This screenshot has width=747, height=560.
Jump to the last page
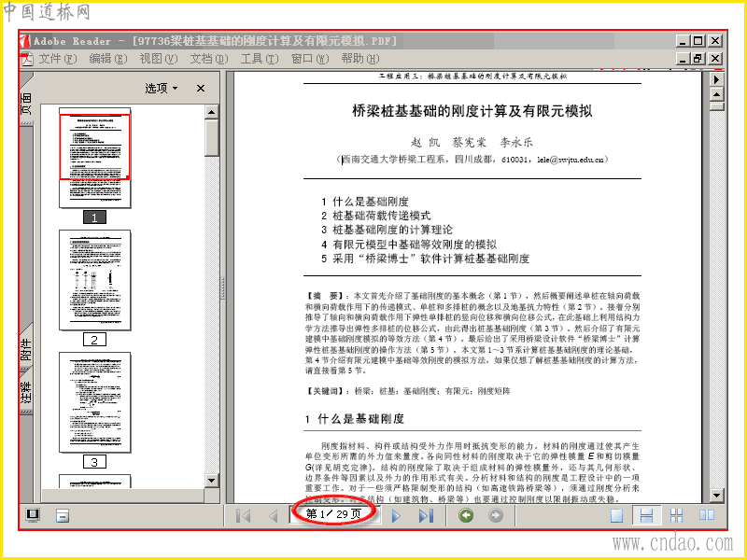tap(426, 516)
